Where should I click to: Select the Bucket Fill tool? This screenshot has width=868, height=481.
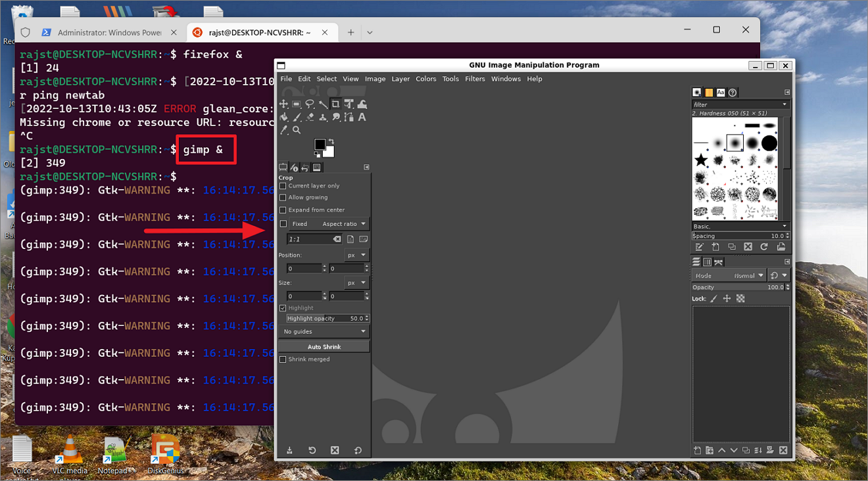[x=283, y=117]
